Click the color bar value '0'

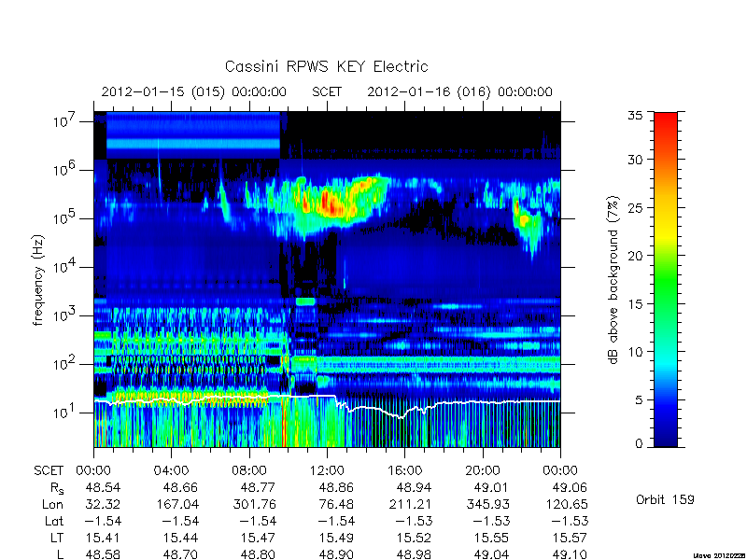tap(639, 444)
